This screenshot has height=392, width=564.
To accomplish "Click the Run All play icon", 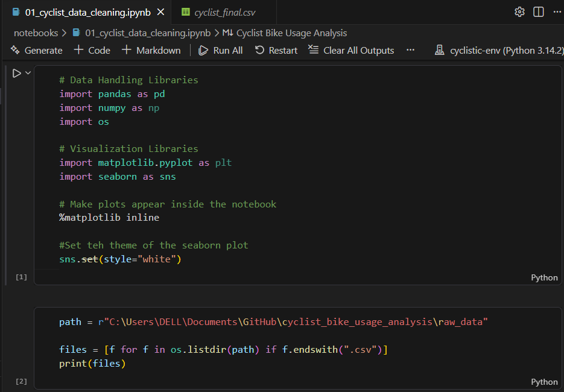I will 203,50.
